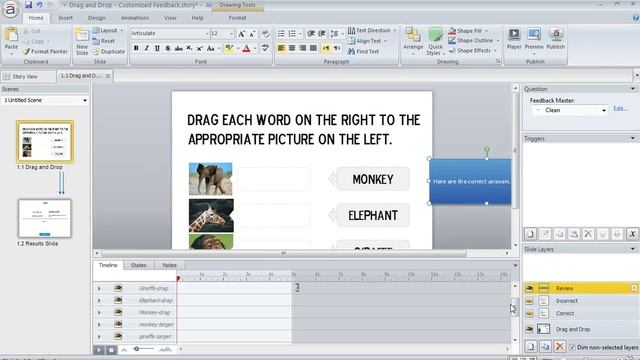Screen dimensions: 640x360
Task: Toggle bold formatting
Action: (136, 48)
